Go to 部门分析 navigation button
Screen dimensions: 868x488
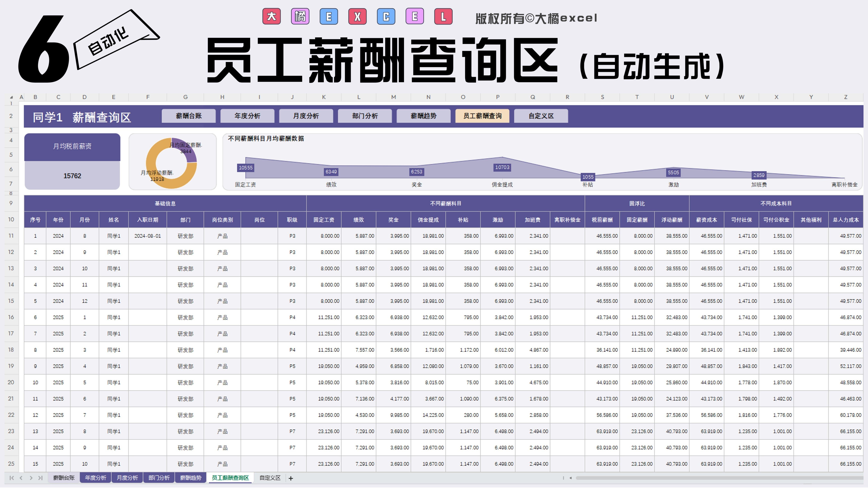pyautogui.click(x=365, y=116)
